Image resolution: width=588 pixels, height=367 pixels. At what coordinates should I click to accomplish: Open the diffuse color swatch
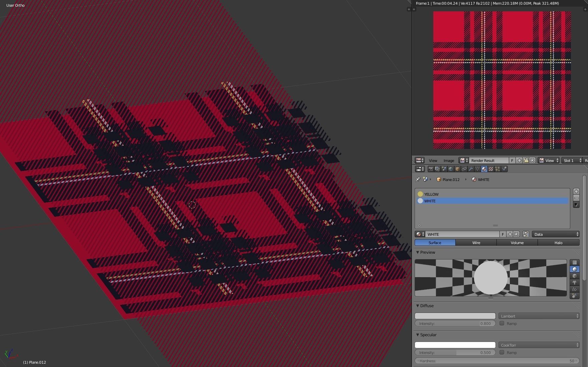click(455, 316)
